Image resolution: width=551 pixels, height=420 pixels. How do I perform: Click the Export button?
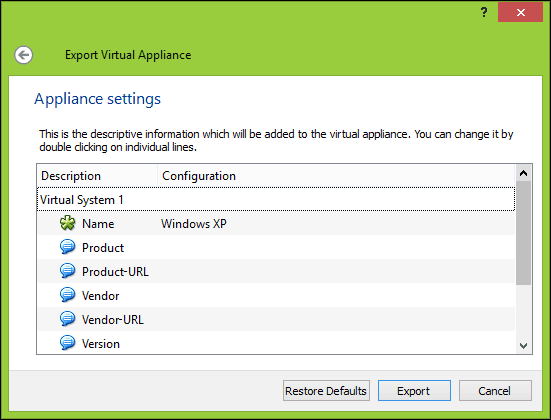coord(414,390)
